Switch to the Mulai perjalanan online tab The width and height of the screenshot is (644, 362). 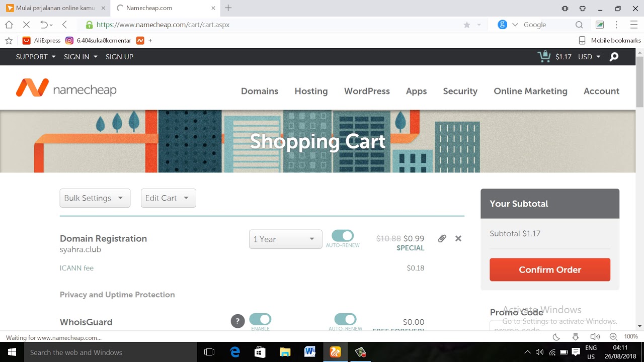point(55,8)
